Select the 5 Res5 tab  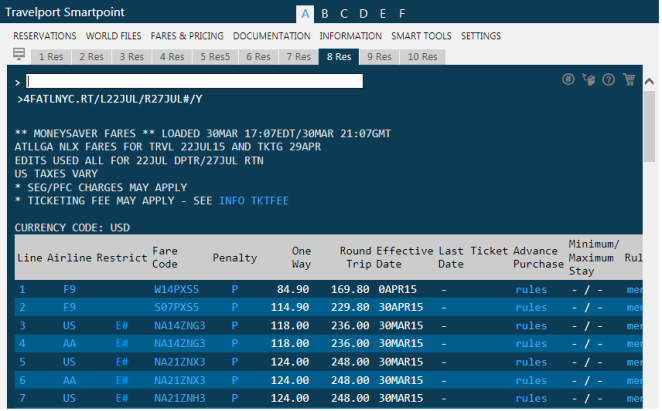215,57
